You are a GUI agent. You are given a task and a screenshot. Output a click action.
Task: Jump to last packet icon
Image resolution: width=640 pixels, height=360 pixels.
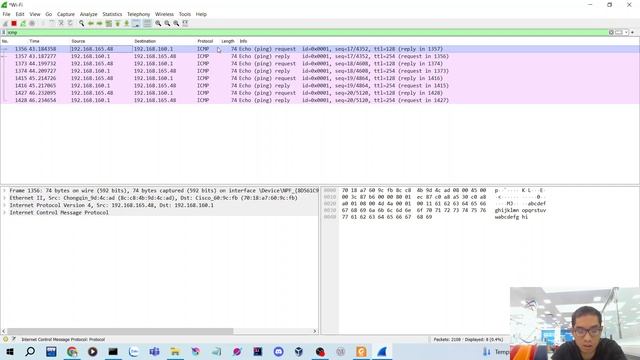(127, 24)
